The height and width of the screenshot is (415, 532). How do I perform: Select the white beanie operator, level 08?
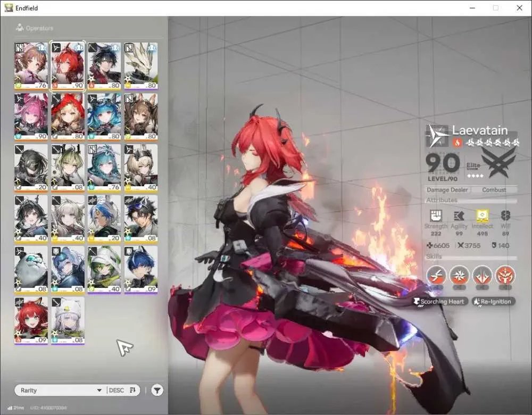pyautogui.click(x=68, y=320)
